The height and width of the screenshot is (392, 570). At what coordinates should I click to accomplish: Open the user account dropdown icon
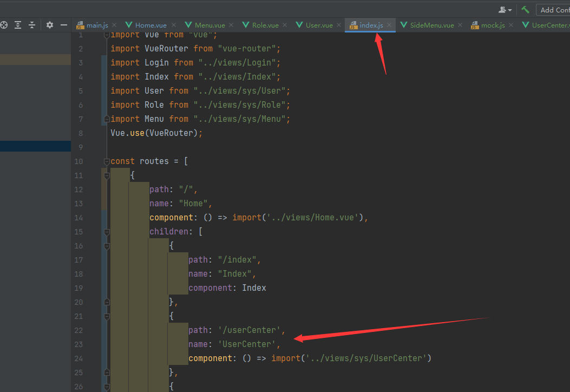coord(505,10)
